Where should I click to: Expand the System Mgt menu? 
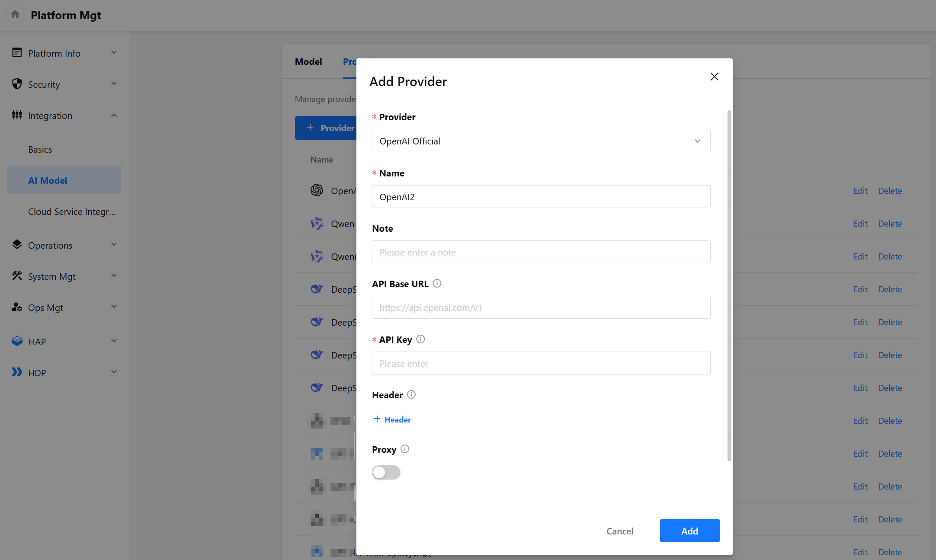pyautogui.click(x=114, y=275)
